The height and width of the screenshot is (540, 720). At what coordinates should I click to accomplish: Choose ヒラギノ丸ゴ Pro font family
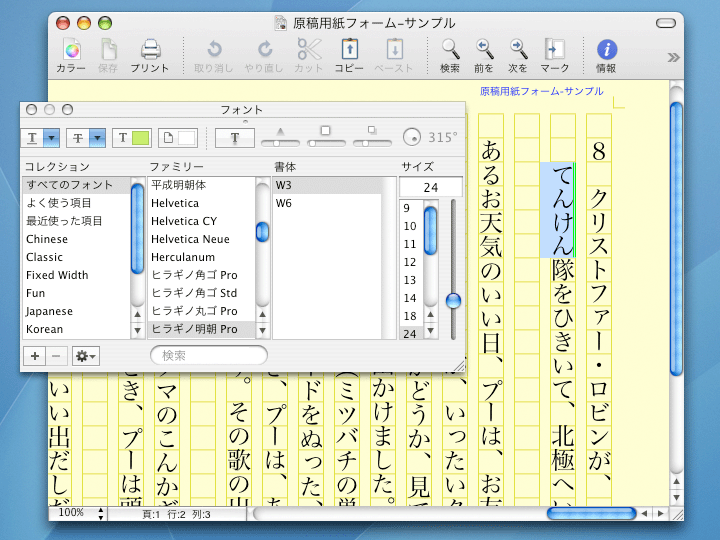201,311
